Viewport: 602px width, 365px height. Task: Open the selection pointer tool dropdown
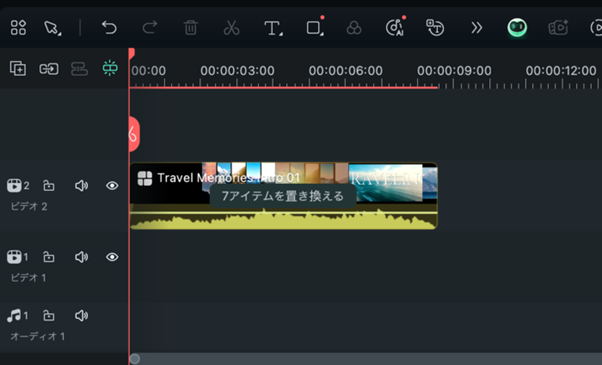point(52,28)
